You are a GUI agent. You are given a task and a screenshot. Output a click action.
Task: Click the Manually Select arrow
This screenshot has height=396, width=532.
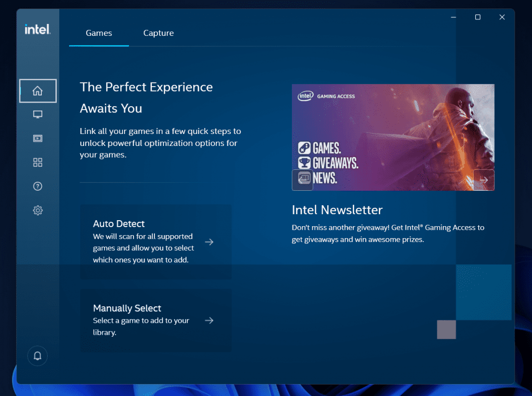pos(209,320)
